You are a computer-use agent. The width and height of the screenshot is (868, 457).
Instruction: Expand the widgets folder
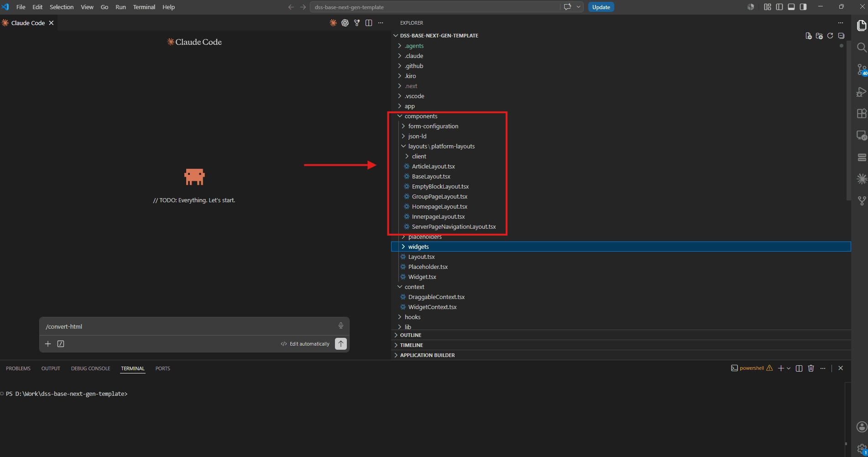tap(621, 247)
